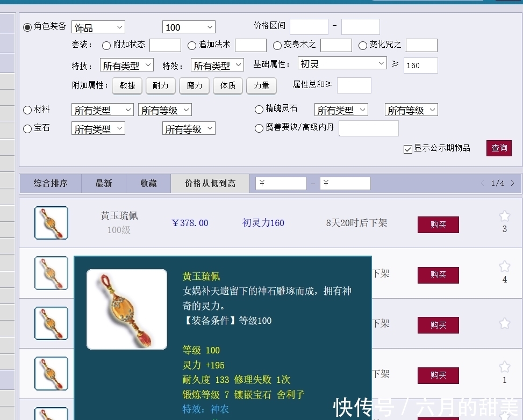
Task: Select the 材料 radio button
Action: [27, 110]
